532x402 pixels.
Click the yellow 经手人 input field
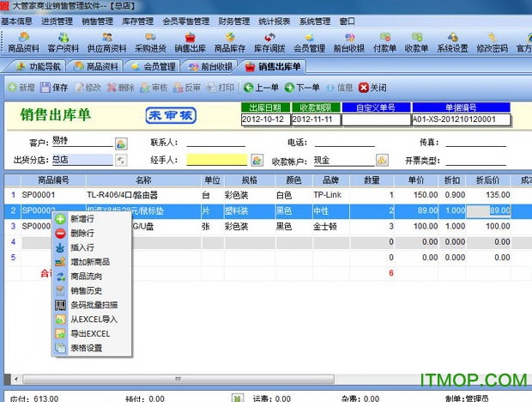[217, 160]
